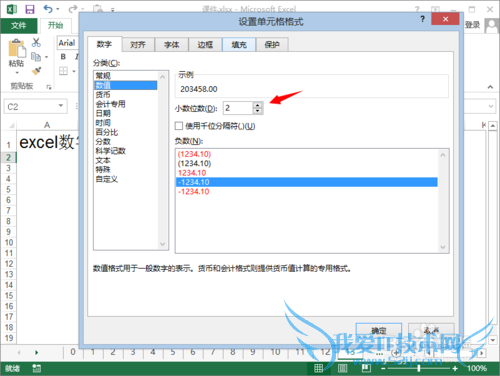This screenshot has width=500, height=376.
Task: Copy selection with the copy icon
Action: (x=36, y=57)
